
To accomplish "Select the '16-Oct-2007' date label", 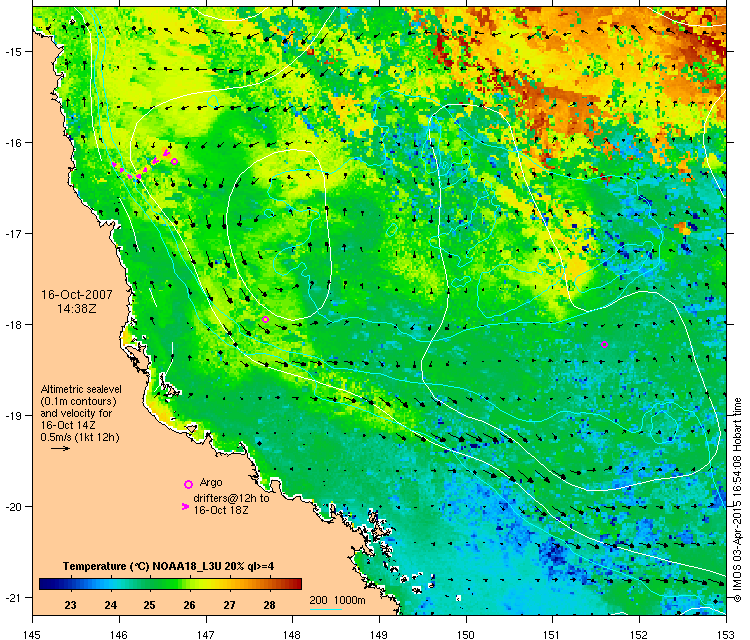I will 77,295.
